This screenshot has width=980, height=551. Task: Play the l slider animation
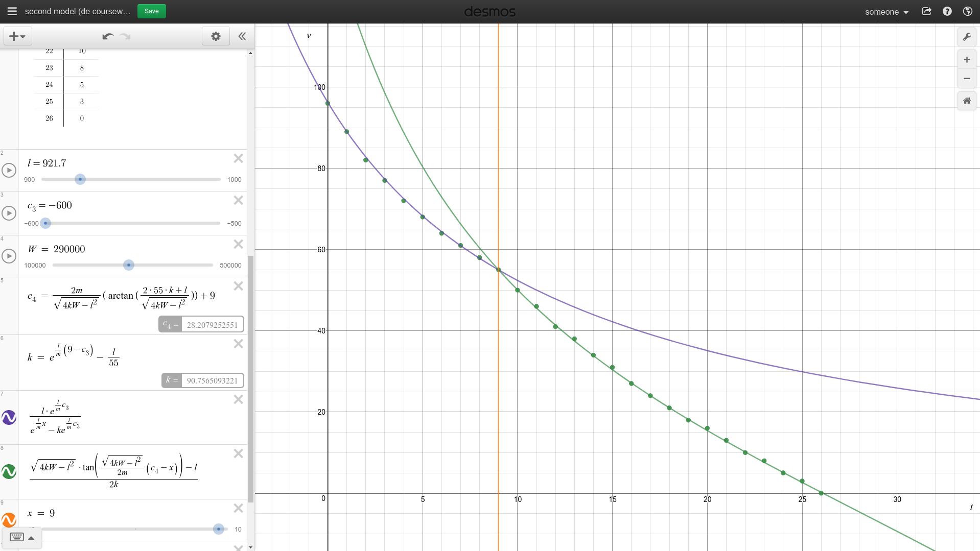[x=9, y=170]
